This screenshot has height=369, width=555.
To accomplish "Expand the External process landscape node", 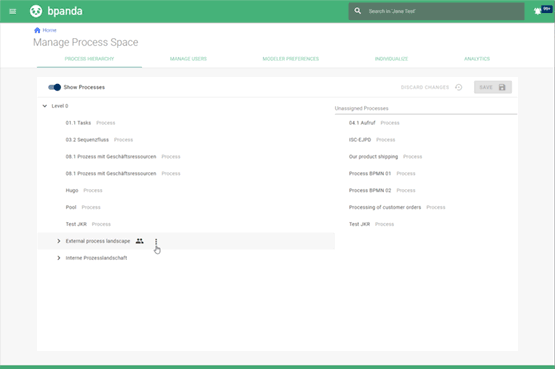I will (59, 241).
